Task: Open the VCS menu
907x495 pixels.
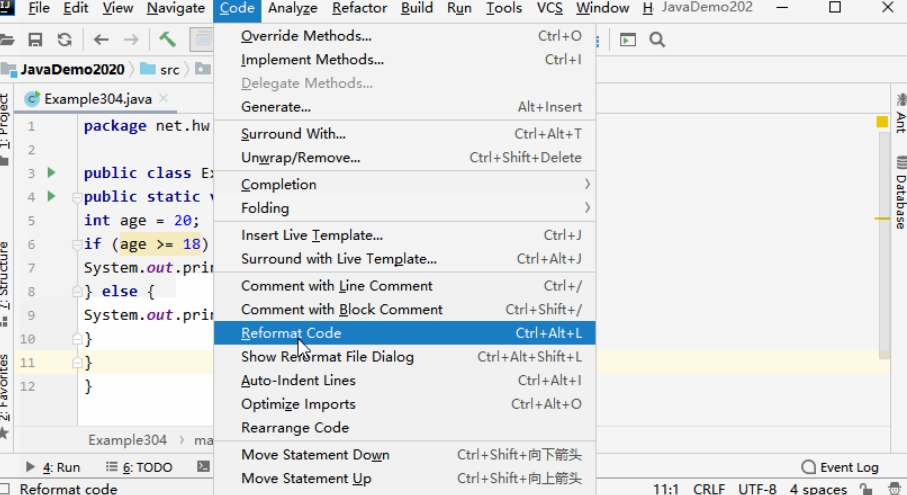Action: point(549,8)
